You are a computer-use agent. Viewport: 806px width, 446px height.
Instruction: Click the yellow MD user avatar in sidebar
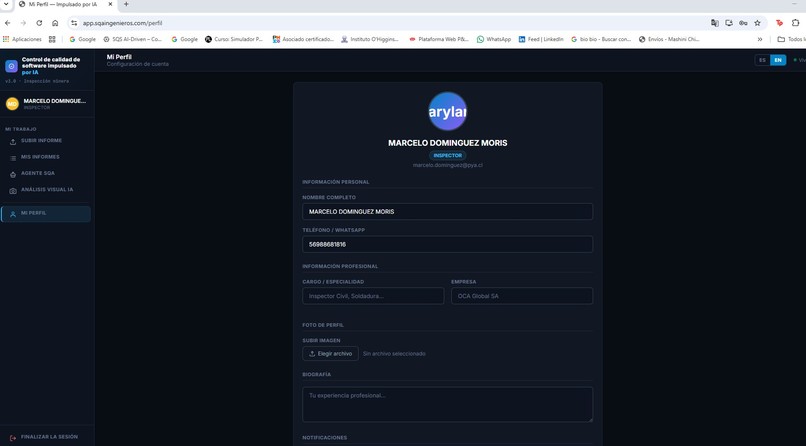(x=12, y=104)
